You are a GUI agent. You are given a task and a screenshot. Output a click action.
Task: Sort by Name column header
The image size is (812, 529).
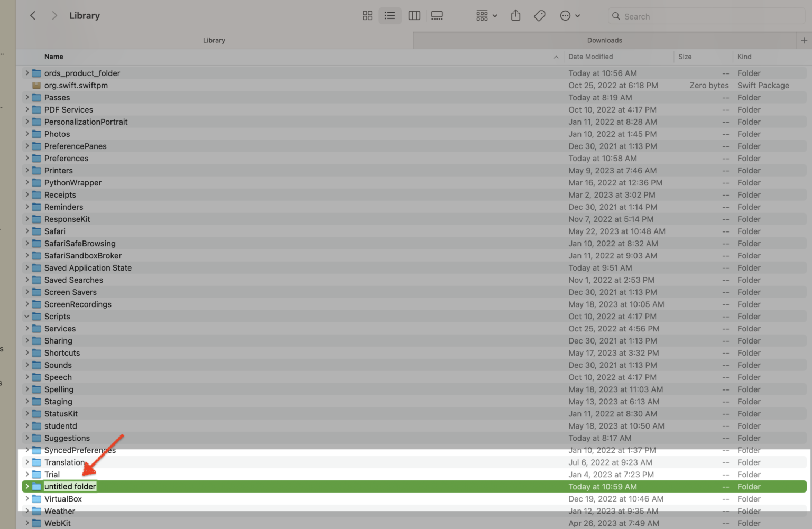pos(54,57)
